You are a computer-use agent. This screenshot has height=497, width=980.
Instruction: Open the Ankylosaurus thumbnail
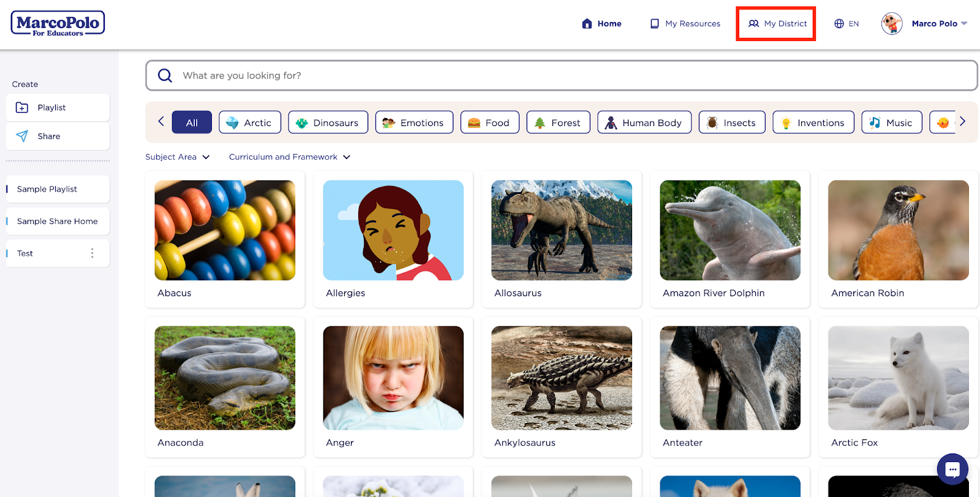tap(562, 378)
